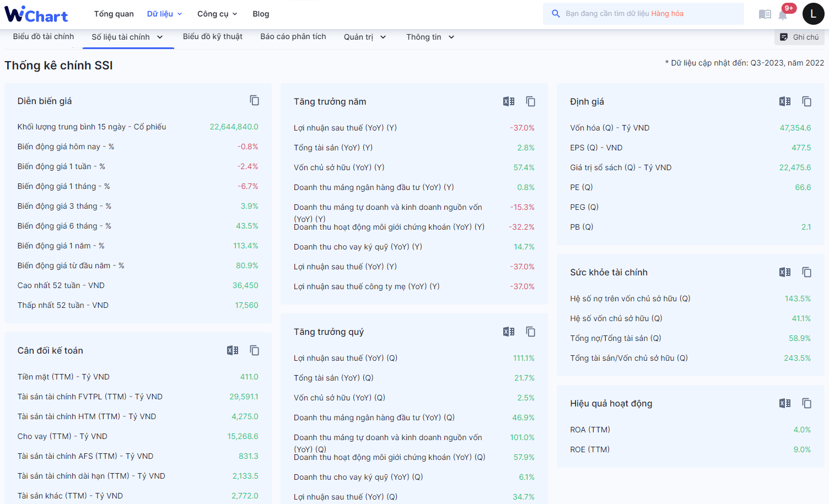Switch to Báo cáo phân tích tab
The image size is (829, 504).
point(293,36)
